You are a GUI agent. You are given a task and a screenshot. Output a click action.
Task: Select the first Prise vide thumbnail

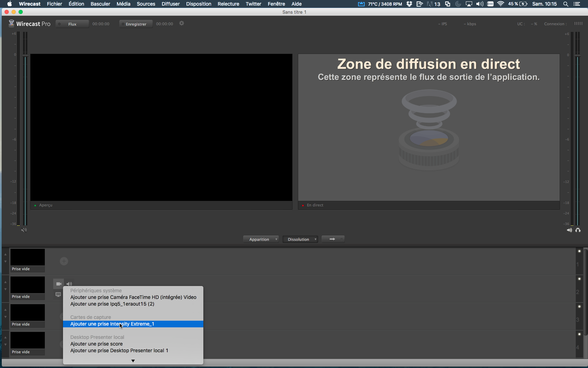28,258
